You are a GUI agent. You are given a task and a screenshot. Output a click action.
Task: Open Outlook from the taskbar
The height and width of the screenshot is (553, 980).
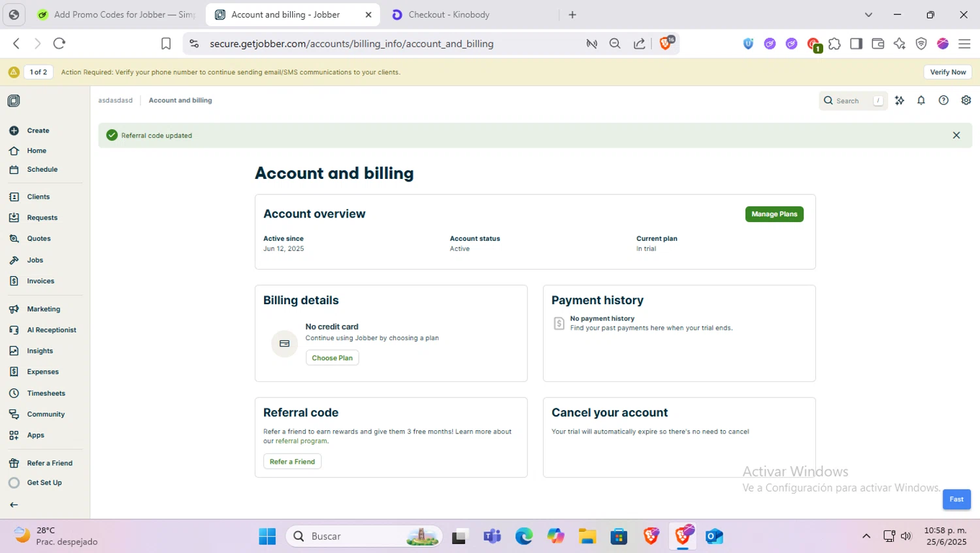(x=714, y=537)
